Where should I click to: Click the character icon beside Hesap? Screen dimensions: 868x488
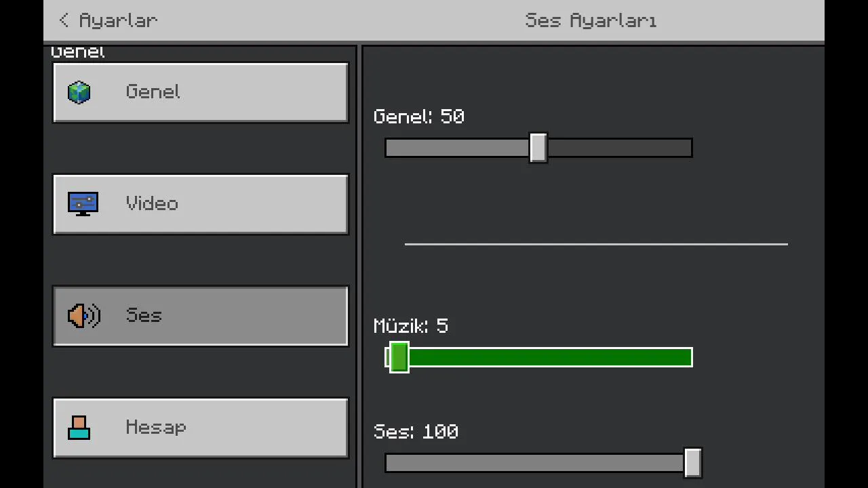pyautogui.click(x=79, y=428)
